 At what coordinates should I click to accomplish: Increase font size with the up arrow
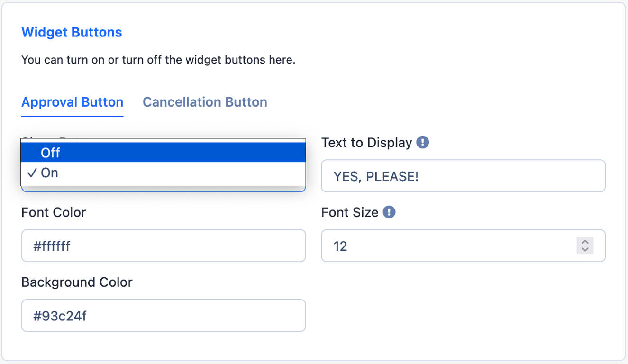click(585, 242)
